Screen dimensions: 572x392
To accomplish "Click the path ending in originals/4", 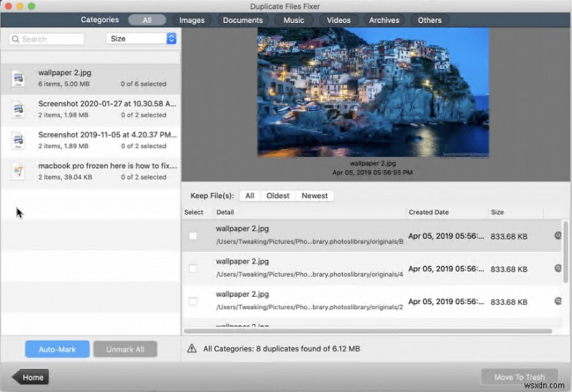I will 310,275.
